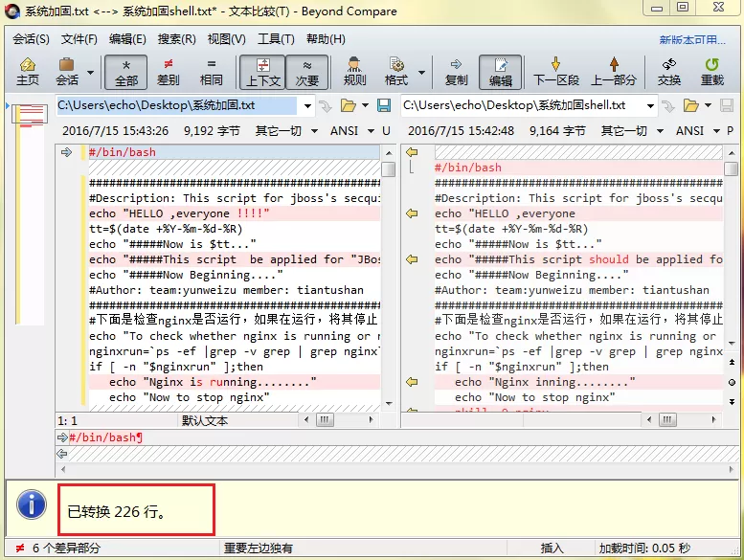This screenshot has height=560, width=744.
Task: Open the 搜索(R) menu
Action: (177, 39)
